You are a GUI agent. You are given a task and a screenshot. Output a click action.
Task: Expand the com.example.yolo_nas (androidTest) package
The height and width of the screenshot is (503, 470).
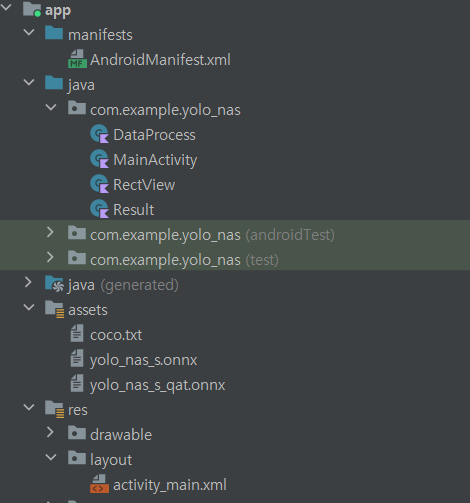pyautogui.click(x=50, y=232)
